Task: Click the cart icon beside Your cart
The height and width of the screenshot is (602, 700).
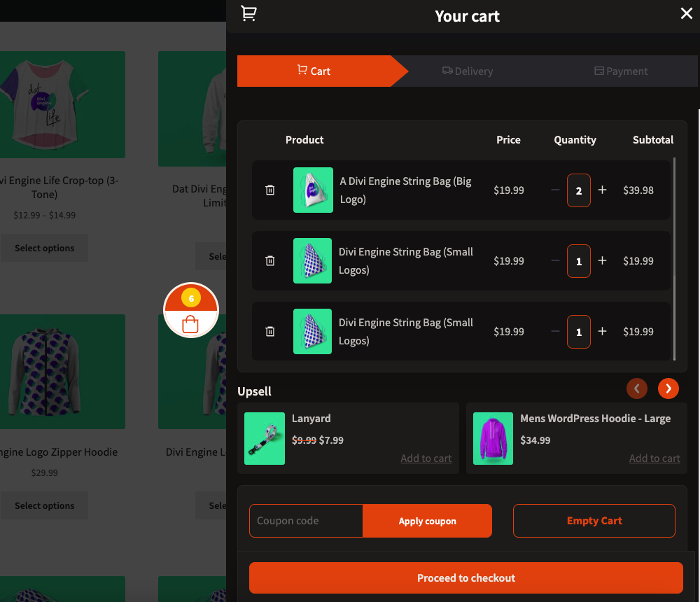Action: (248, 13)
